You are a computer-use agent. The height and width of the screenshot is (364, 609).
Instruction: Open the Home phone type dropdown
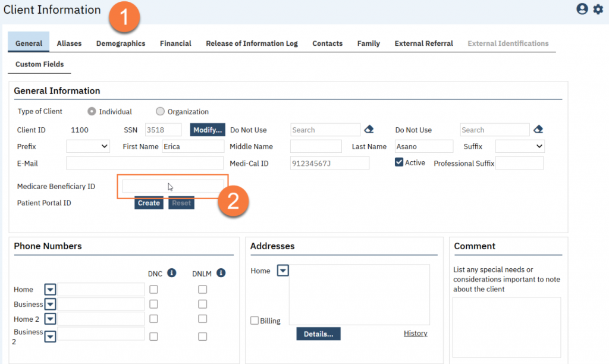tap(51, 290)
